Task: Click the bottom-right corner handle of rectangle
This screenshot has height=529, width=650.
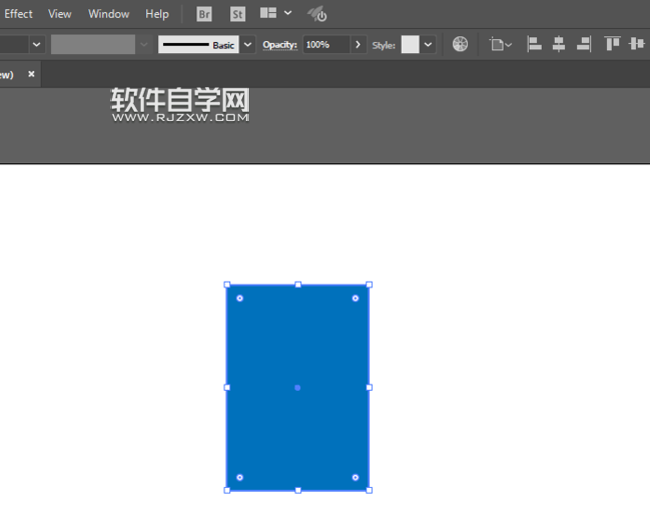Action: (369, 490)
